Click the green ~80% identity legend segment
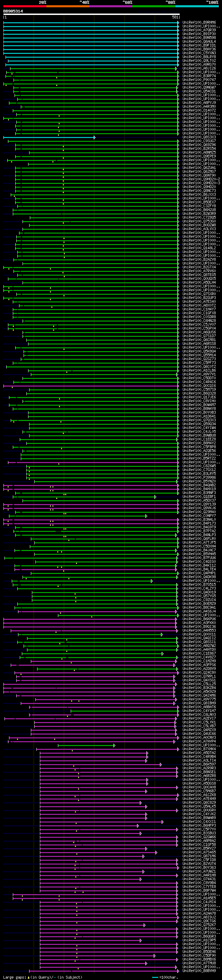Image resolution: width=222 pixels, height=980 pixels. 154,7
